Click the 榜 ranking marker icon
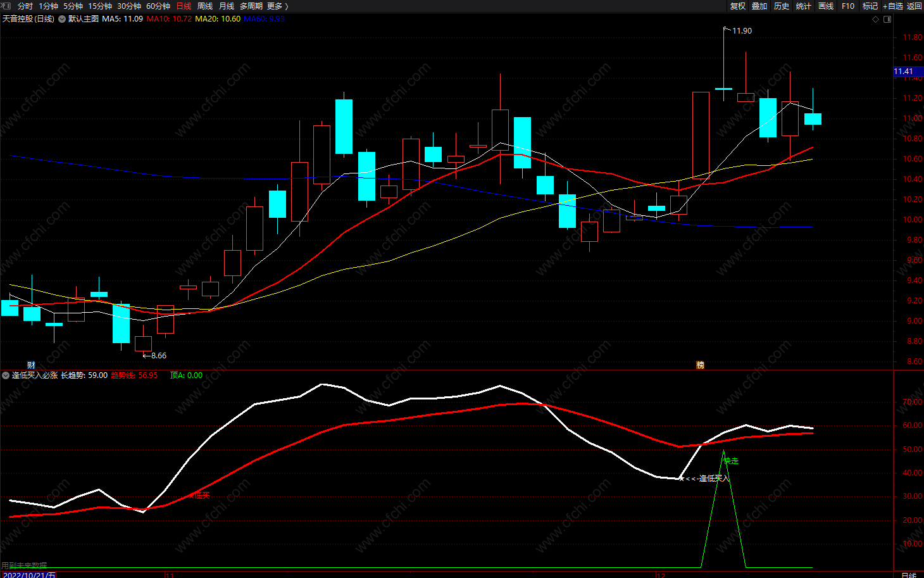Viewport: 924px width, 578px height. point(700,365)
